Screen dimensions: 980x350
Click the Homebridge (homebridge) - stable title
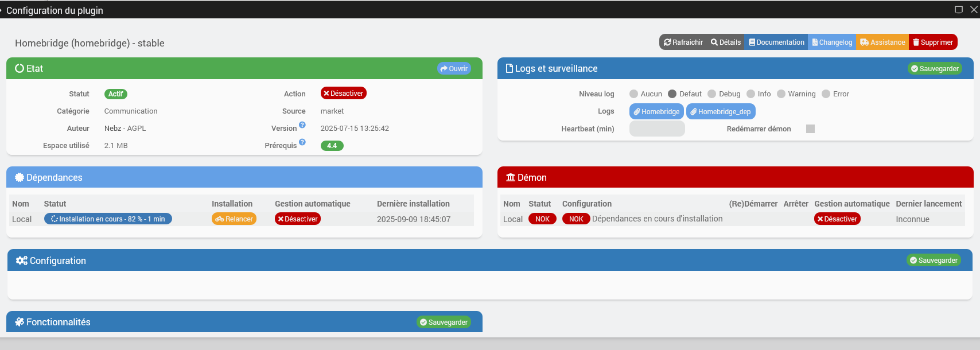click(x=90, y=43)
